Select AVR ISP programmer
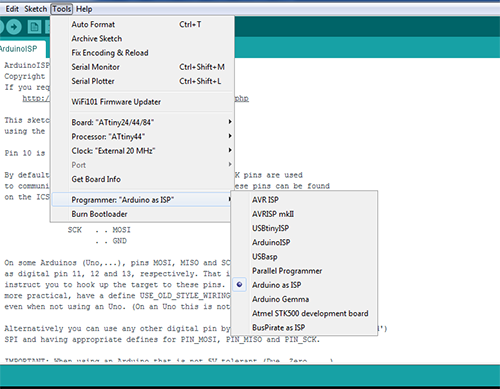 (x=304, y=200)
